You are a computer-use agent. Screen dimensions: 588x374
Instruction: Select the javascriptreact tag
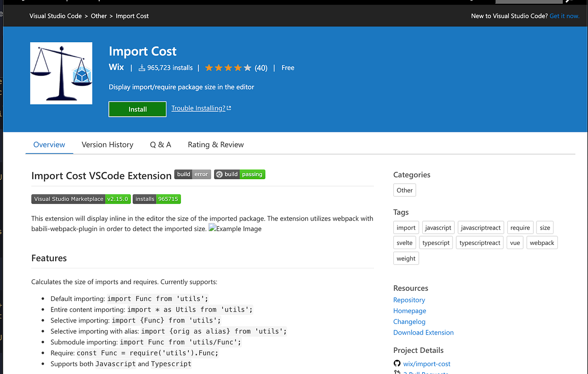(481, 227)
